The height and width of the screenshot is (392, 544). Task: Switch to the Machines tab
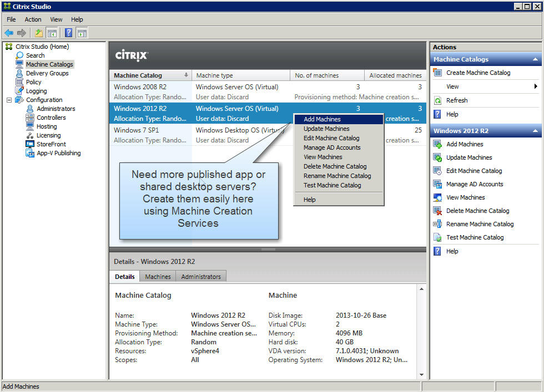[158, 277]
